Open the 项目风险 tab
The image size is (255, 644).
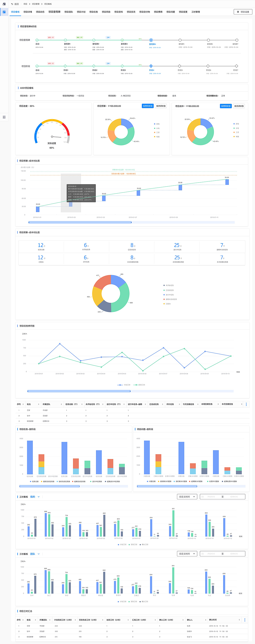[x=106, y=12]
